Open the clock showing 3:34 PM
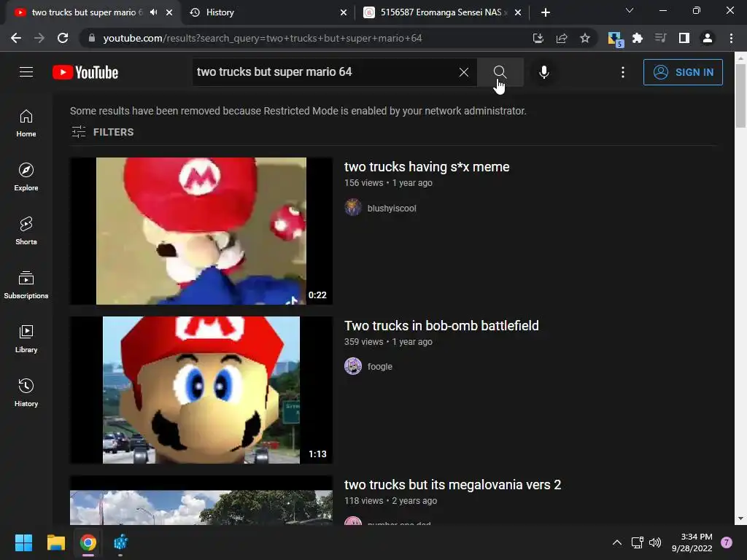The width and height of the screenshot is (747, 560). pos(692,542)
